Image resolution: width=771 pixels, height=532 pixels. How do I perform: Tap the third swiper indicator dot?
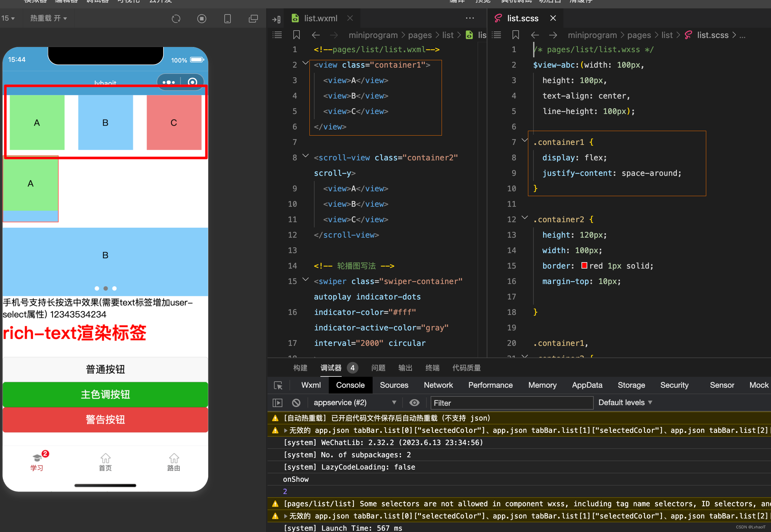click(x=114, y=288)
